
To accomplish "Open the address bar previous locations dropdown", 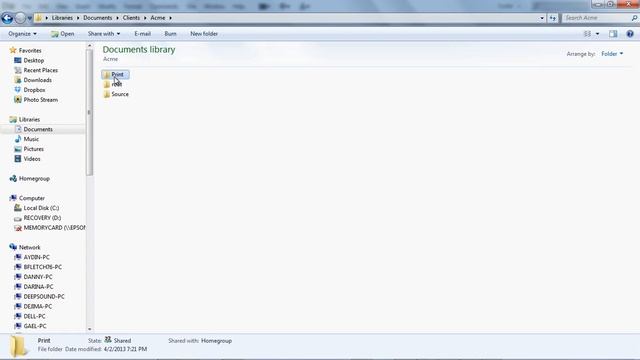I will click(x=542, y=18).
